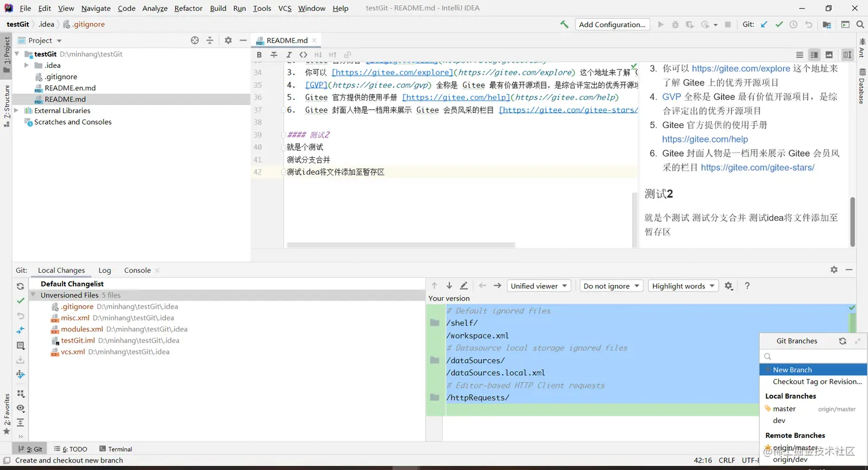Open the Do not ignore dropdown
The image size is (868, 470).
[611, 286]
